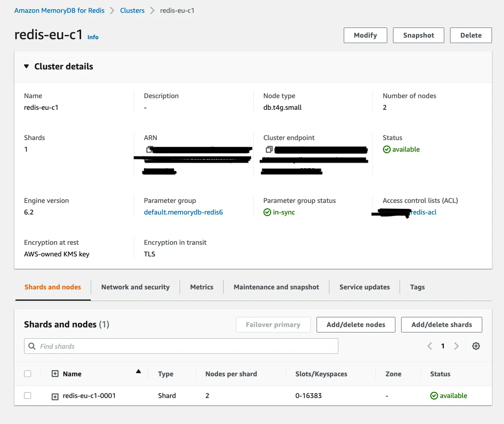Screen dimensions: 504x424
Task: Focus the Find shards search field
Action: point(181,346)
